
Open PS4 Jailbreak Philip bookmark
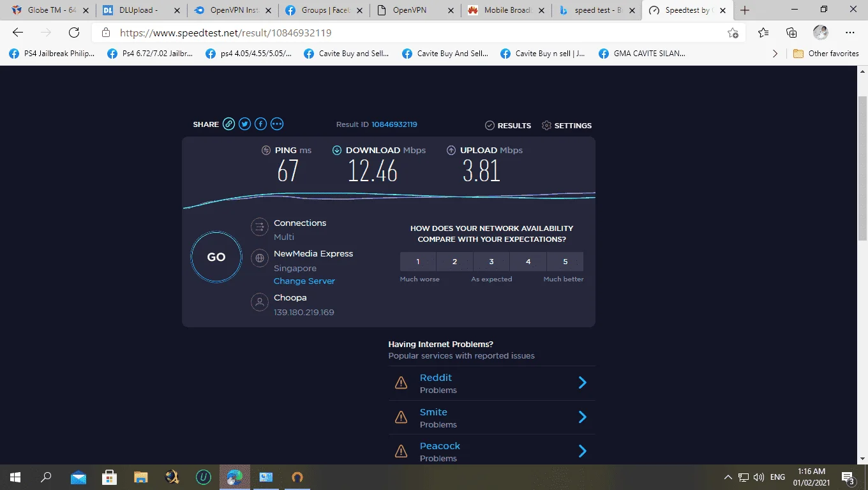click(x=52, y=54)
